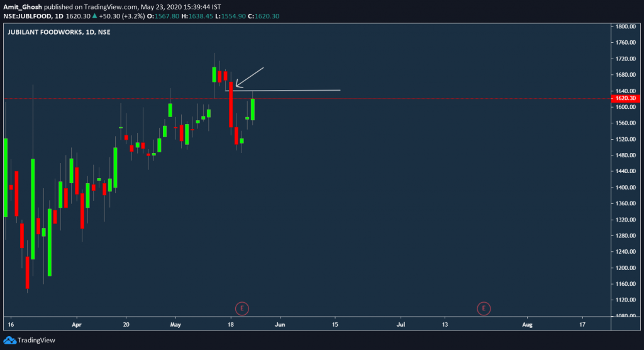Click the 1720.00 price axis label

pyautogui.click(x=626, y=59)
